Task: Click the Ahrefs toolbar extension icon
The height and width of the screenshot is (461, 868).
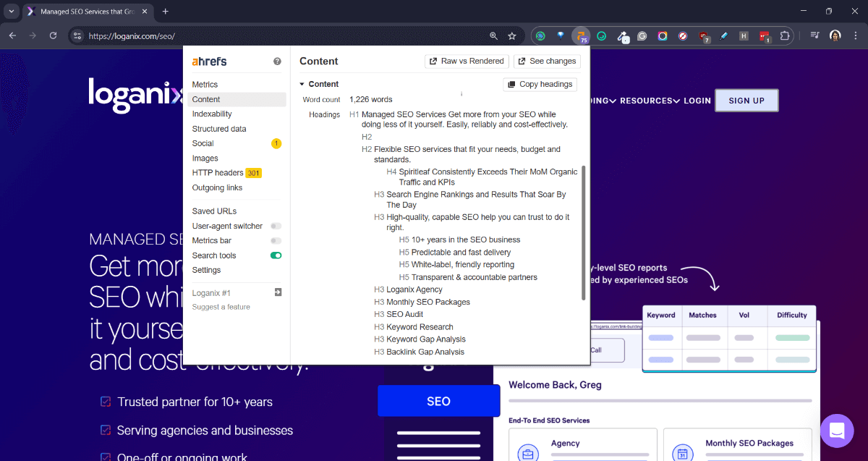Action: point(581,35)
